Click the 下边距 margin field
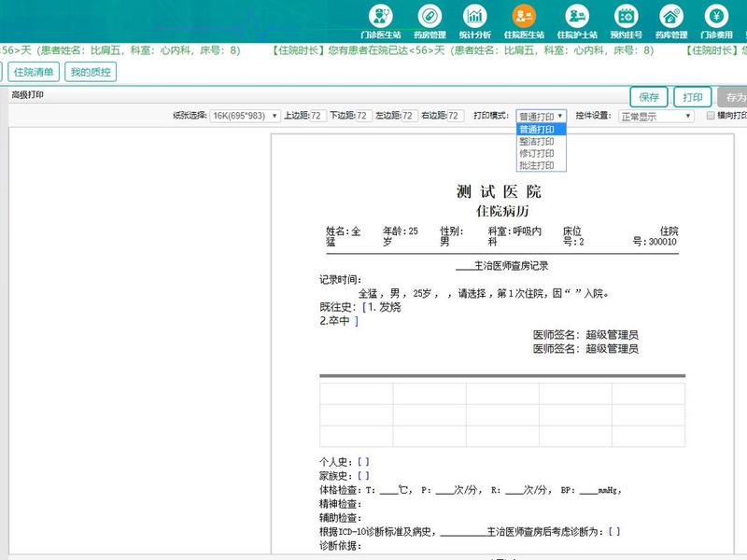This screenshot has height=560, width=747. coord(364,116)
